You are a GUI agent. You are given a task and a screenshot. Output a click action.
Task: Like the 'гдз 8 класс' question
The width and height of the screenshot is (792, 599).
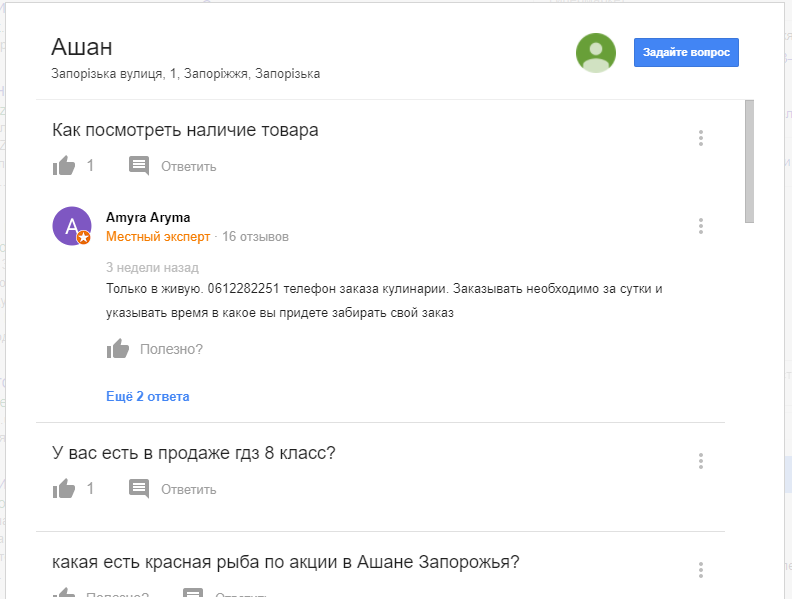[x=64, y=488]
